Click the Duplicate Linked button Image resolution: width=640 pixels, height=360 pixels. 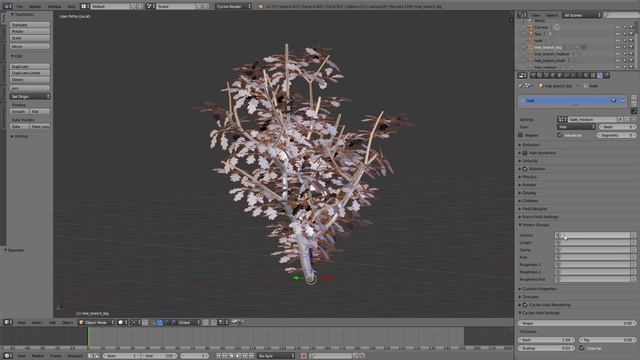point(30,73)
